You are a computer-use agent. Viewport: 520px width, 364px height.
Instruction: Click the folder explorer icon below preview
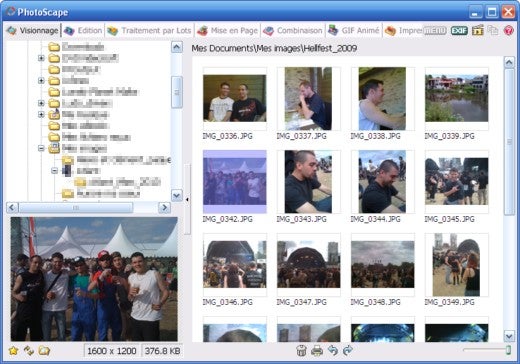44,351
